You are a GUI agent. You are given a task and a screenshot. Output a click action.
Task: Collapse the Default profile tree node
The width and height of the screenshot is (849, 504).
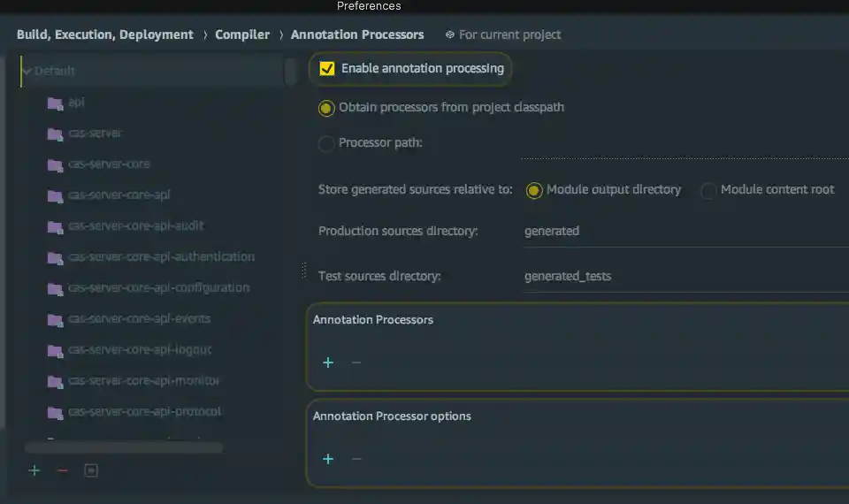pyautogui.click(x=27, y=72)
